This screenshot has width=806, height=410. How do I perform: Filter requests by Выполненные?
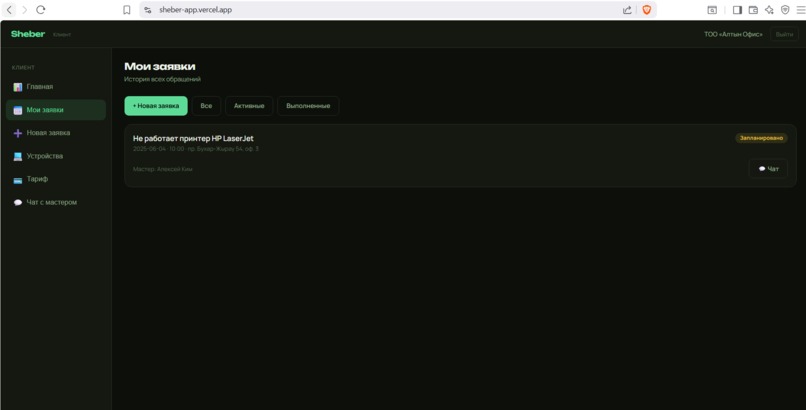[x=308, y=106]
